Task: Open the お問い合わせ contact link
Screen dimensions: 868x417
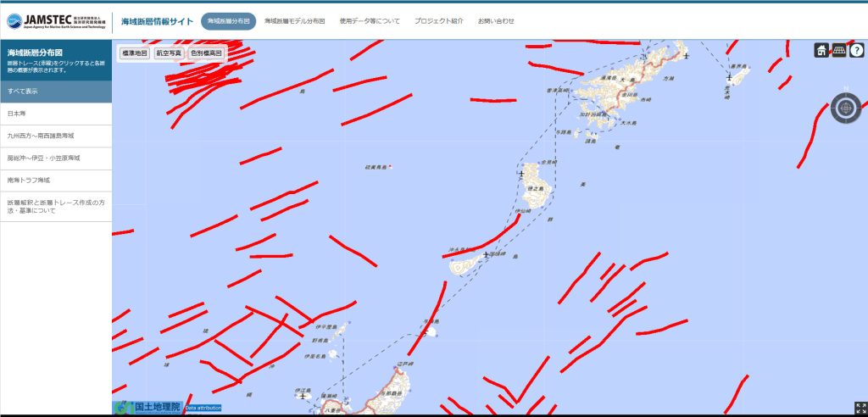Action: (496, 20)
